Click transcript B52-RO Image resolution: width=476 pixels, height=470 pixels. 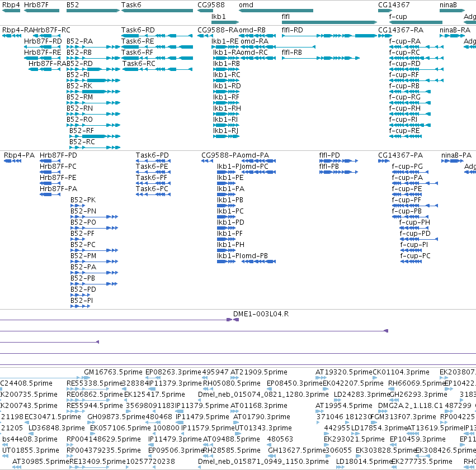tap(93, 125)
